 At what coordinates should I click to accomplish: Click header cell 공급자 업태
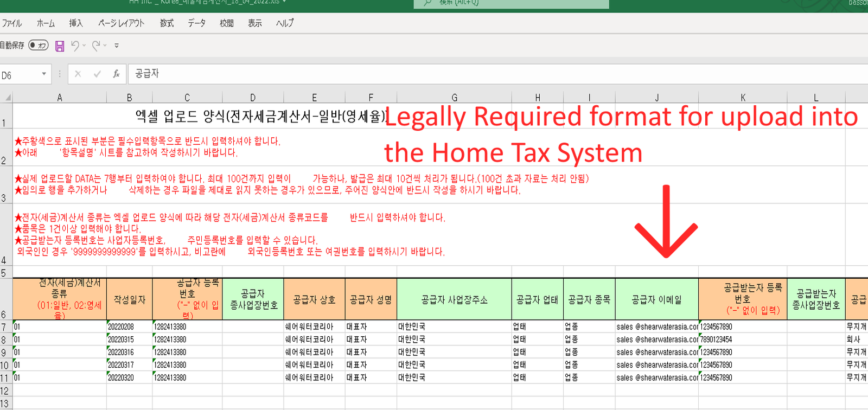click(538, 299)
